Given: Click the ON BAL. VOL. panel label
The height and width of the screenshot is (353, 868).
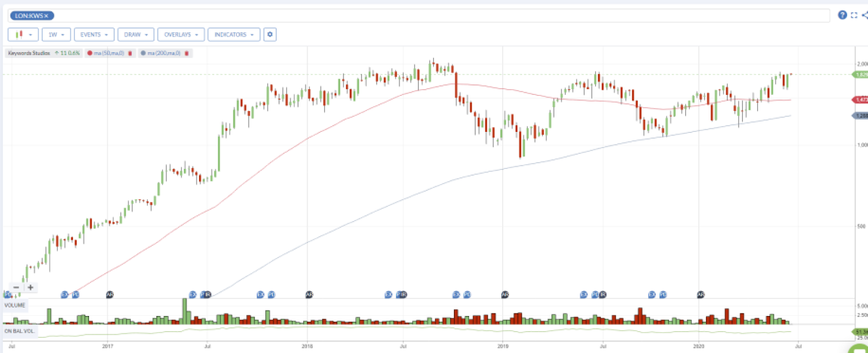Looking at the screenshot, I should (20, 331).
